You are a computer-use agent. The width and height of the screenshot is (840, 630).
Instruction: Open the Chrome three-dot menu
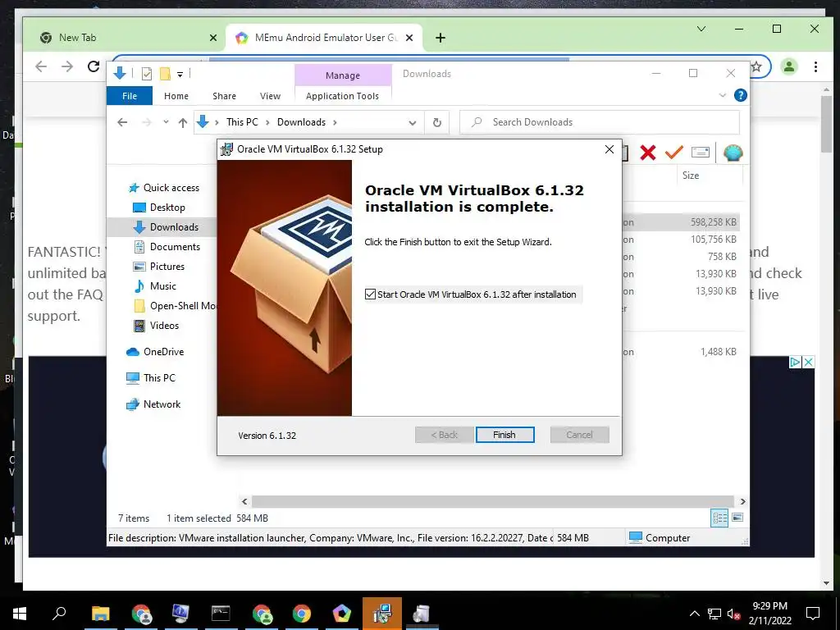[x=815, y=66]
